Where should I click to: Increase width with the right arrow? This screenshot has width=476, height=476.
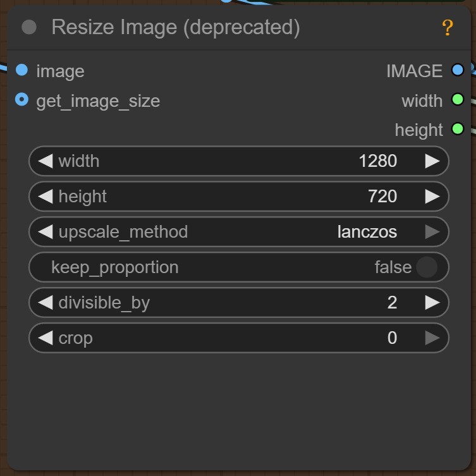tap(432, 161)
